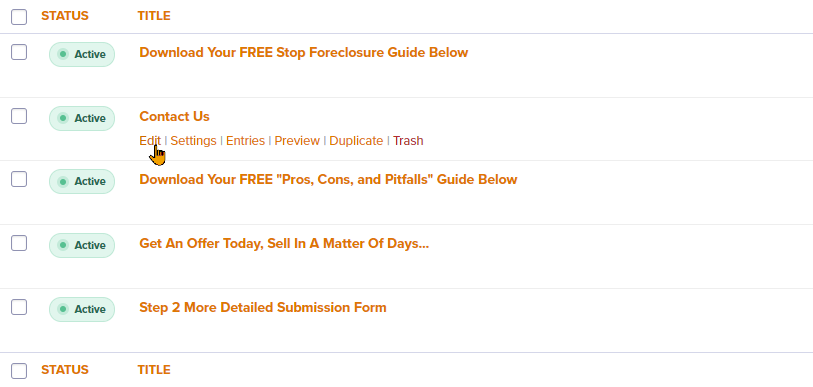
Task: Preview the Contact Us form
Action: 297,141
